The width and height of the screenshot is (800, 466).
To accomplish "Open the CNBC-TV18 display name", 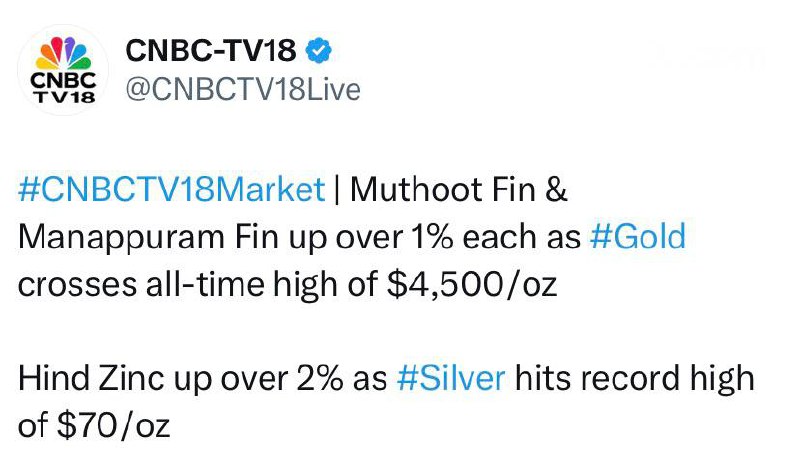I will (210, 51).
